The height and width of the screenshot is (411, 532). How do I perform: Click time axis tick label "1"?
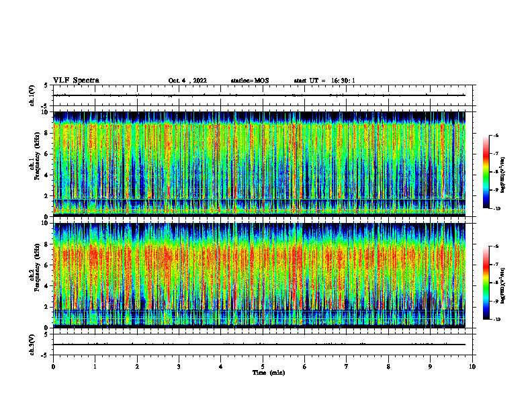click(95, 367)
